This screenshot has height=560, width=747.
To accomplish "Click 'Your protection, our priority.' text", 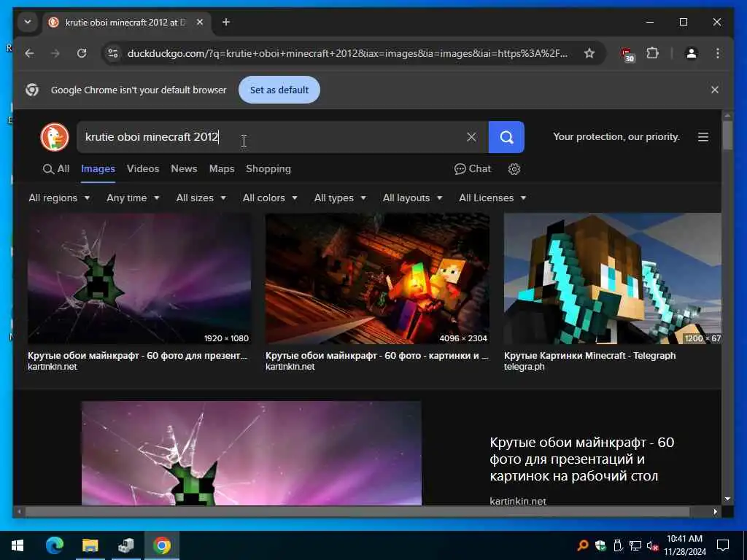I will pyautogui.click(x=616, y=137).
